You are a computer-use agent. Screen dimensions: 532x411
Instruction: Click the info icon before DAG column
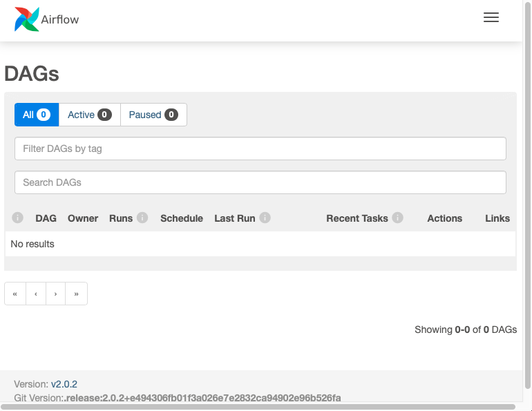point(18,218)
